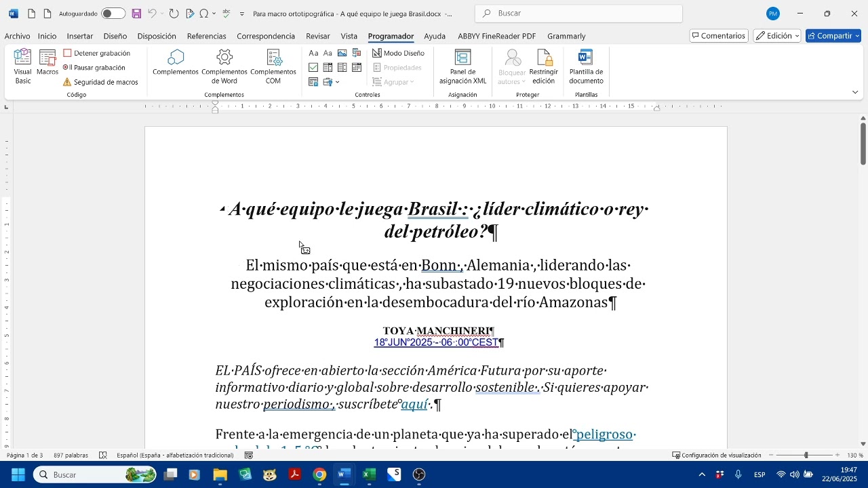Click spelling check icon in quick access
This screenshot has width=868, height=488.
226,14
